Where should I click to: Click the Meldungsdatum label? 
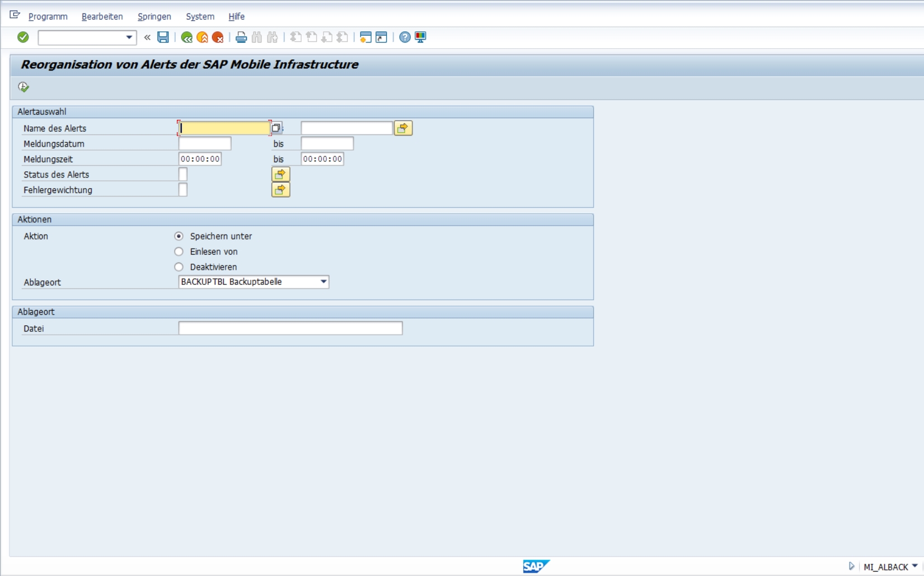click(54, 144)
